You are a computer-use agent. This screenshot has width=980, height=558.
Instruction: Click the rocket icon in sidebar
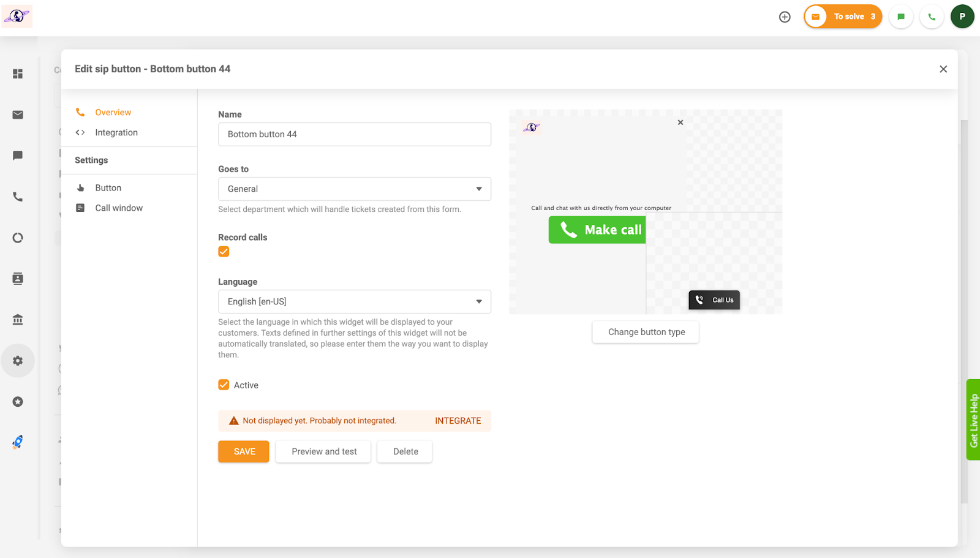18,442
